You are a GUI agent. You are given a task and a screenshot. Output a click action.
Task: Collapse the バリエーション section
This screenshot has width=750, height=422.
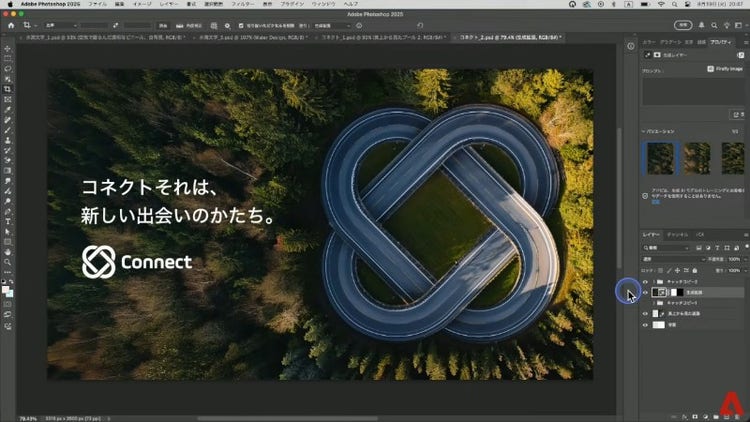tap(645, 130)
